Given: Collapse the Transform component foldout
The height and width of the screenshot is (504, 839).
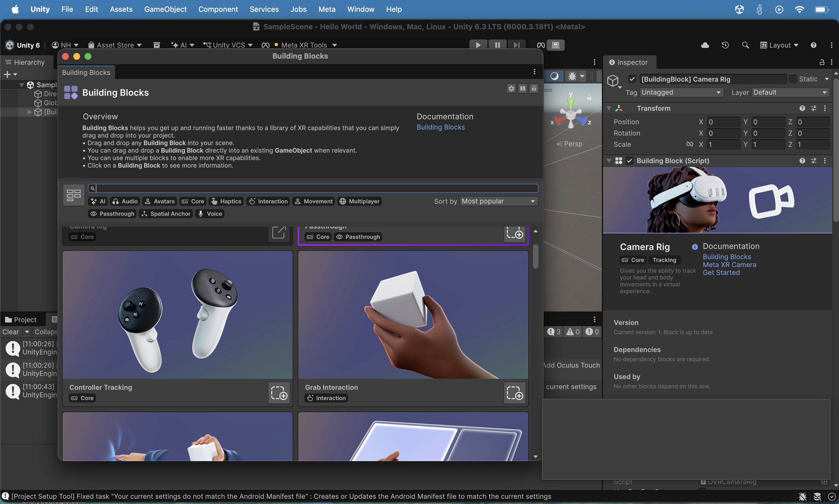Looking at the screenshot, I should pyautogui.click(x=609, y=108).
